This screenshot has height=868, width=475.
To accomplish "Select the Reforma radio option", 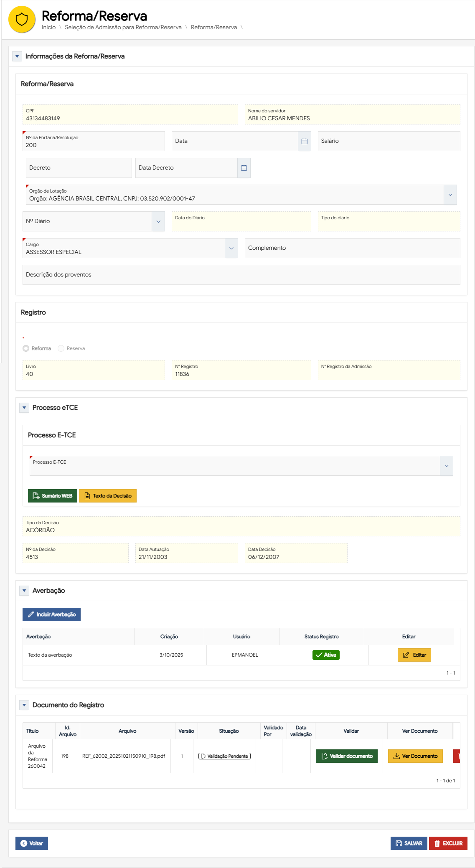I will 26,348.
